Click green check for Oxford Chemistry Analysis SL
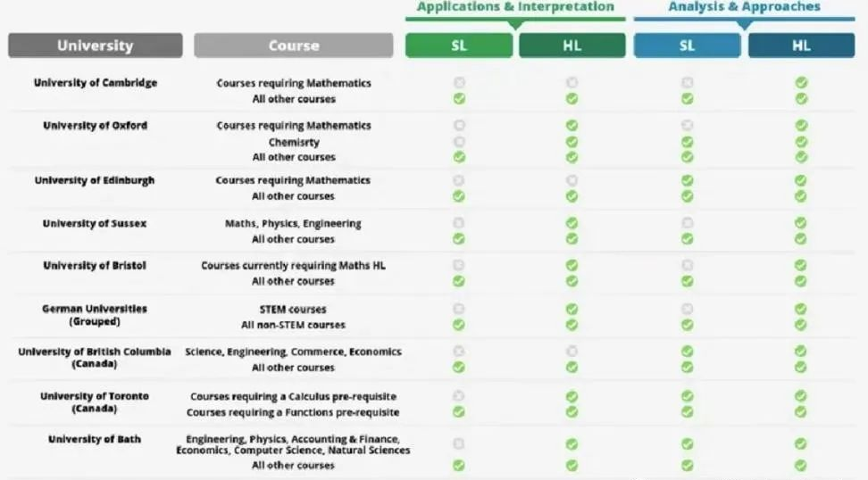 687,142
